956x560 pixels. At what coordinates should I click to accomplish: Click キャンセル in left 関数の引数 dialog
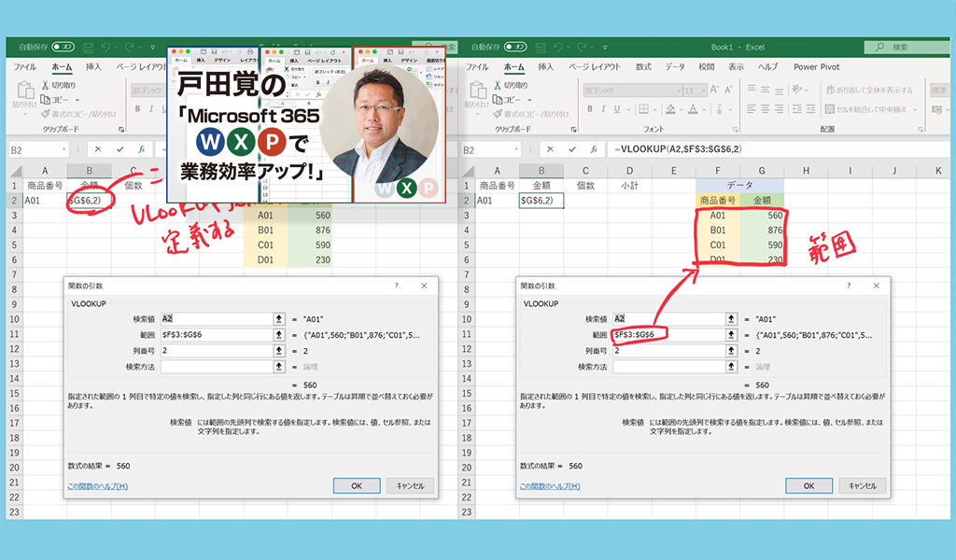click(410, 485)
